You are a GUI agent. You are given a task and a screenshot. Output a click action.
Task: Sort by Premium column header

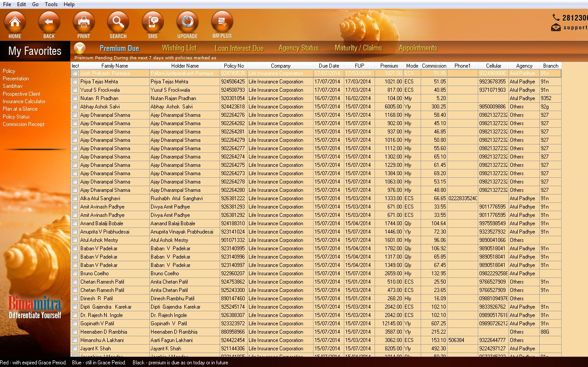(389, 66)
